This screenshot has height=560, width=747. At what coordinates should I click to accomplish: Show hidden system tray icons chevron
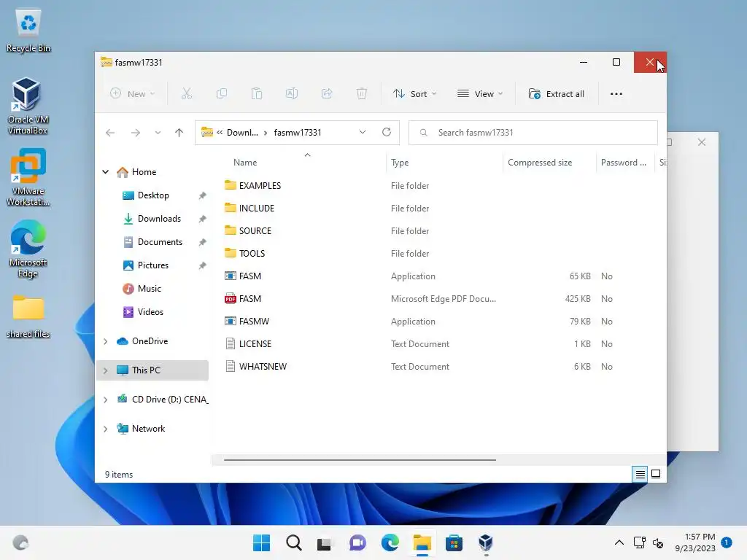[619, 542]
